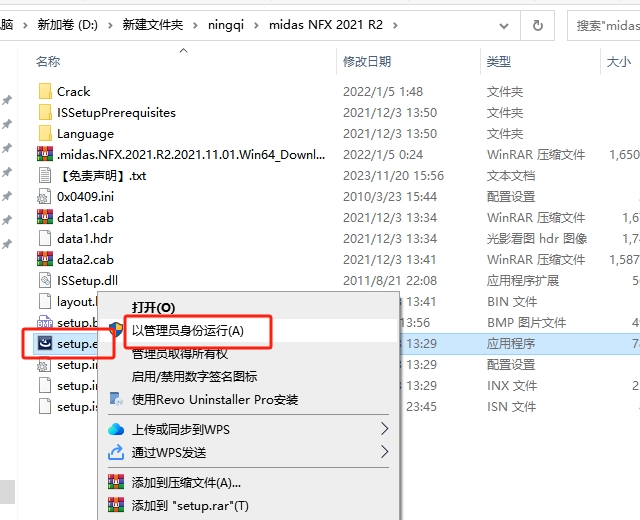The width and height of the screenshot is (640, 520).
Task: Go to midas NFX 2021 R2 breadcrumb
Action: point(326,25)
